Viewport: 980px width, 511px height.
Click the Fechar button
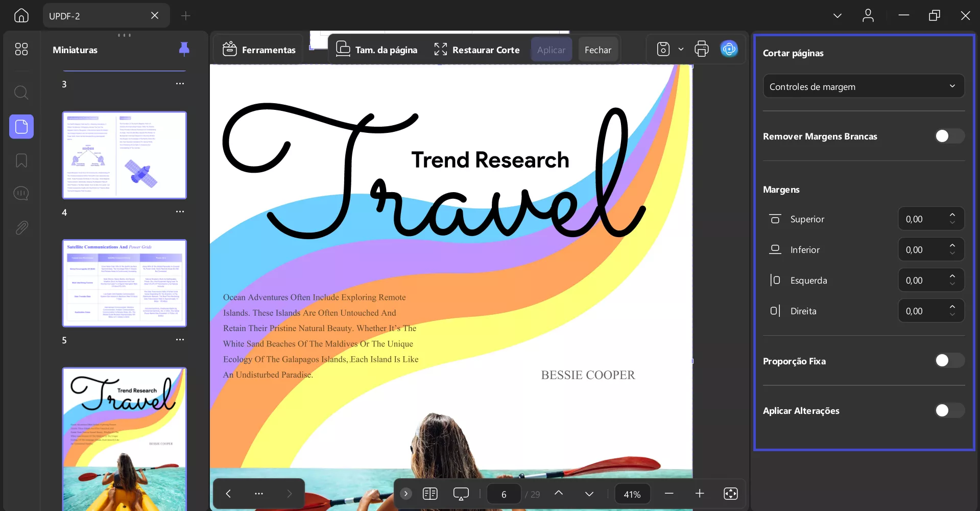598,50
